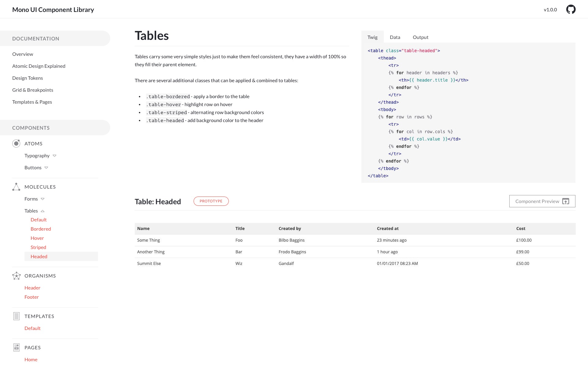Click the Component Preview open-window icon

tap(566, 201)
